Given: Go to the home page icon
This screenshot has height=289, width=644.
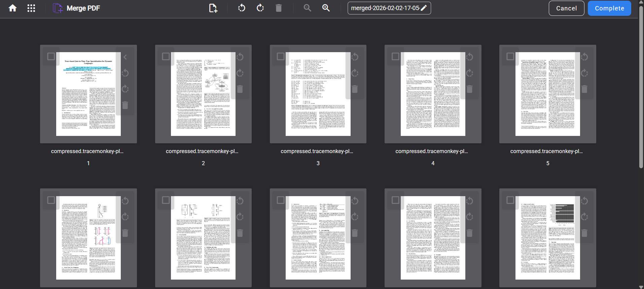Looking at the screenshot, I should [x=13, y=8].
